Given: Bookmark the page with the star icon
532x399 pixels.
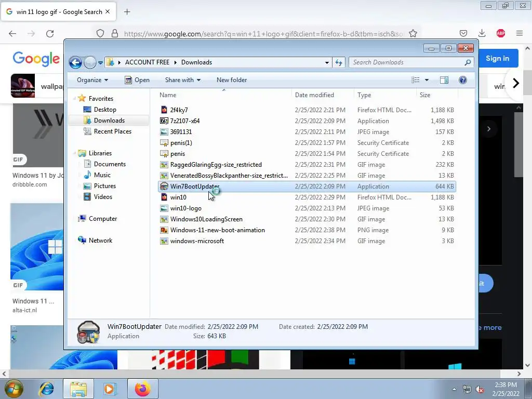Looking at the screenshot, I should click(413, 33).
